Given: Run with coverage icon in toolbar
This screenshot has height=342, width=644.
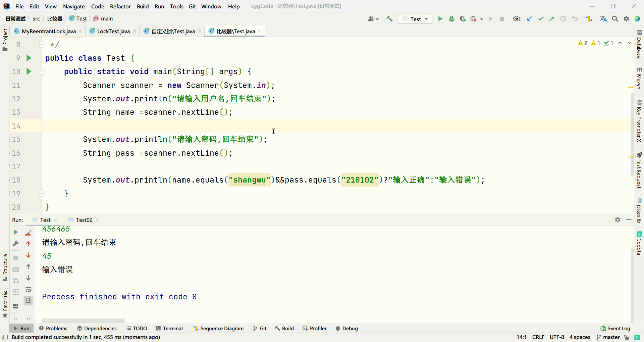Looking at the screenshot, I should [x=463, y=19].
